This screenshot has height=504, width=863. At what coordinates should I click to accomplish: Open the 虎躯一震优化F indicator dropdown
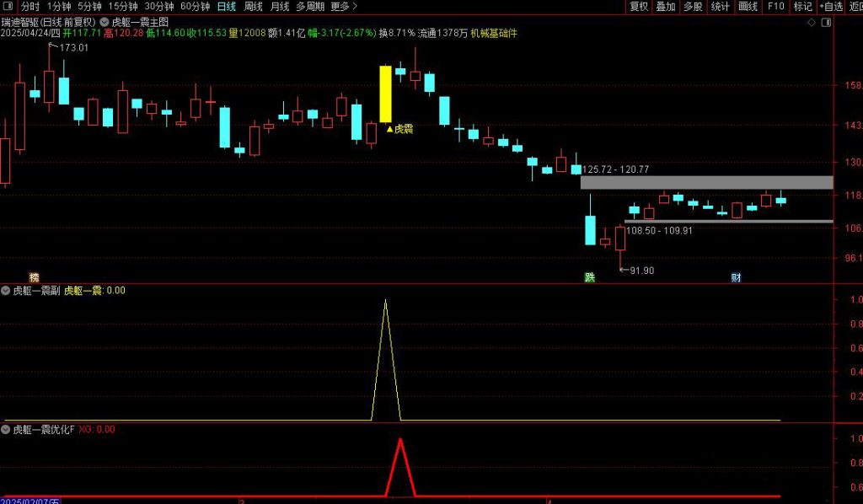pyautogui.click(x=6, y=429)
